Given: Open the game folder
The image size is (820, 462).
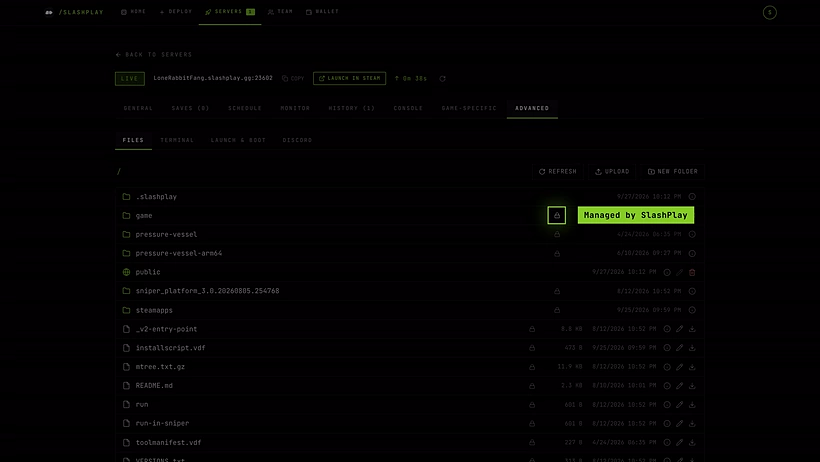Looking at the screenshot, I should click(144, 216).
